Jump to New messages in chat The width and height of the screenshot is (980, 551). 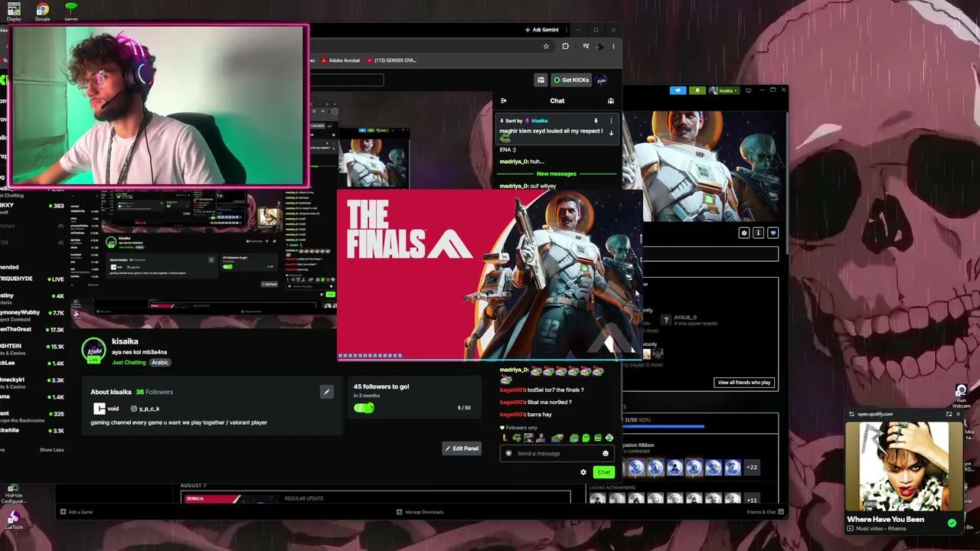tap(557, 174)
